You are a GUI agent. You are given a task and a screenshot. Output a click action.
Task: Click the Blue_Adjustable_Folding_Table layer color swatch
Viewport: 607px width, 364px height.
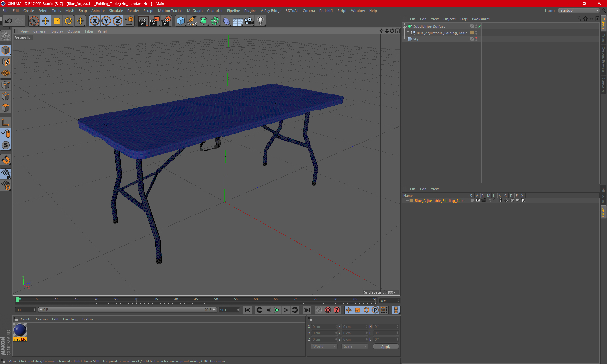pos(411,200)
